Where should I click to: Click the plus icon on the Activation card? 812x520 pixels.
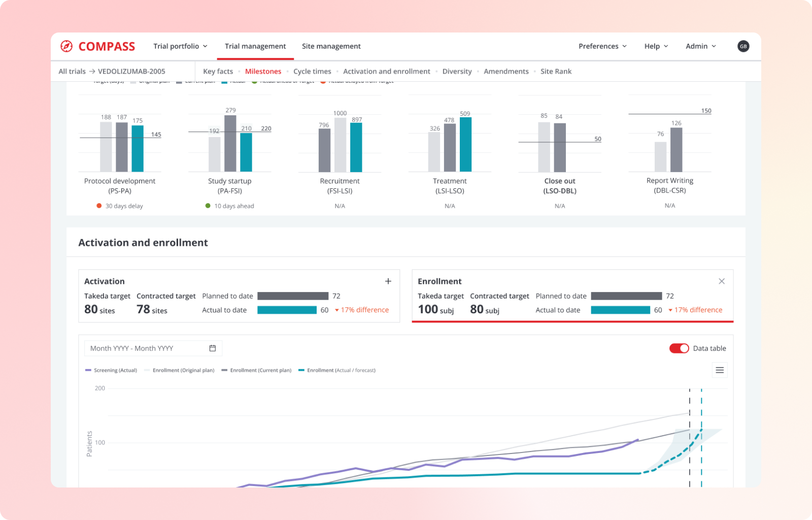[388, 281]
